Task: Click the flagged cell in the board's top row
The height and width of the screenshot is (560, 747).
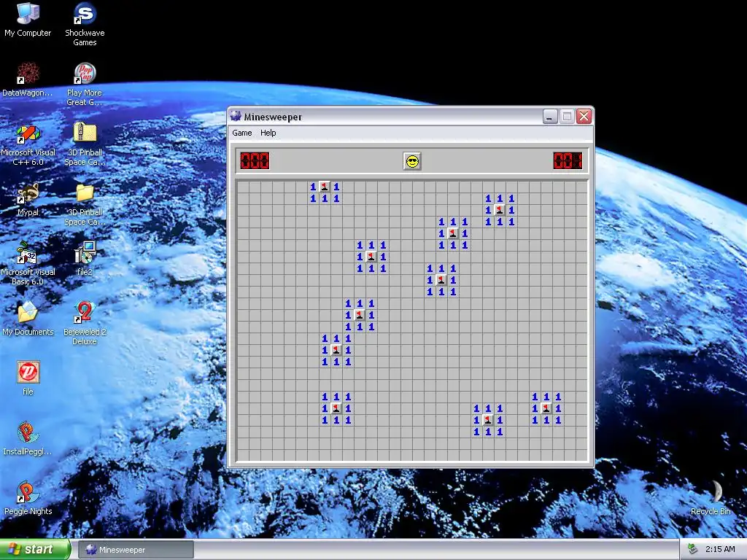Action: pyautogui.click(x=325, y=187)
